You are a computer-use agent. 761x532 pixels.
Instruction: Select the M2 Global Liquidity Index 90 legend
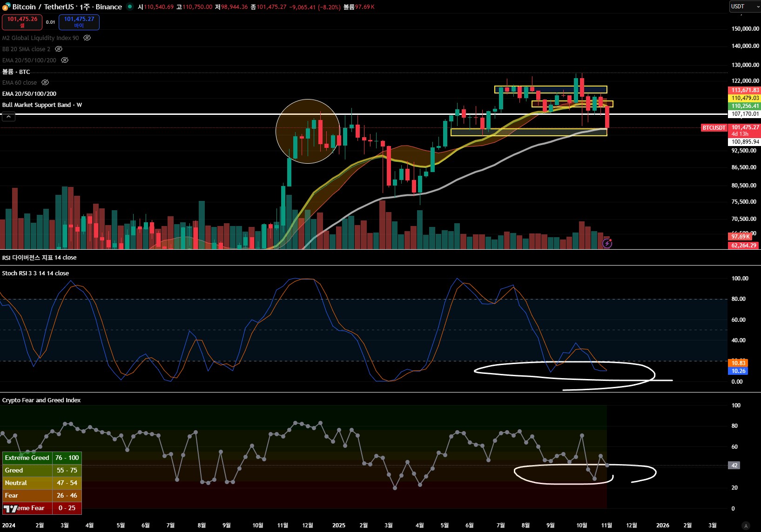[40, 38]
